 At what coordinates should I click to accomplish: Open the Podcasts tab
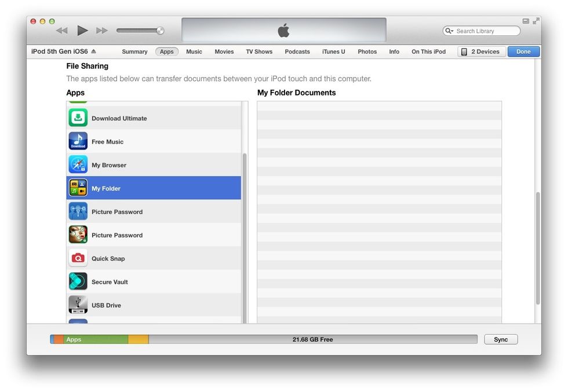tap(297, 52)
